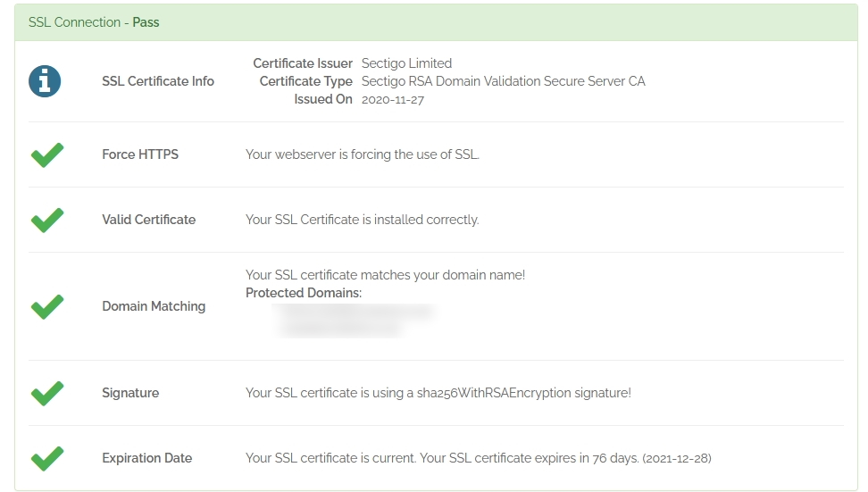The width and height of the screenshot is (868, 492).
Task: Click the Expiration Date green checkmark icon
Action: 47,458
